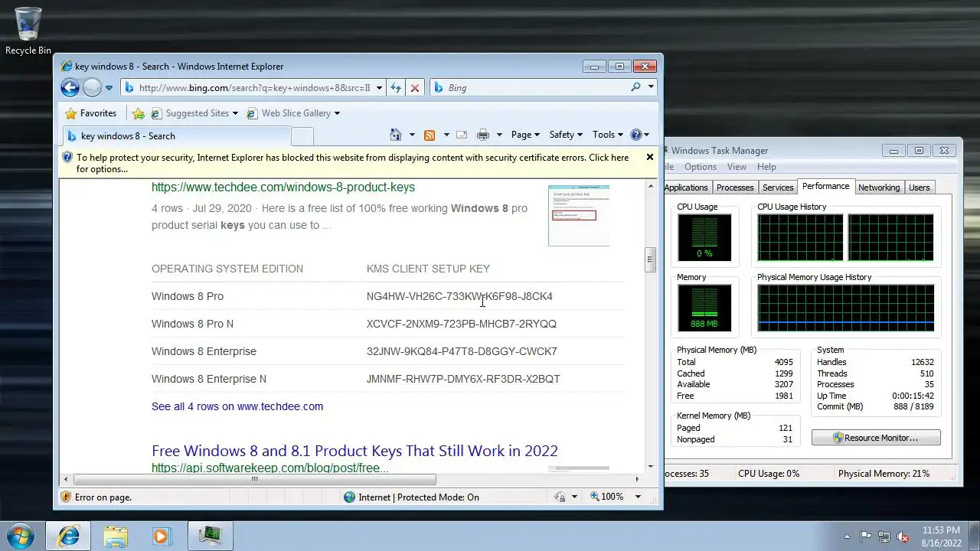Open Task Manager View menu
The height and width of the screenshot is (551, 980).
click(x=737, y=167)
